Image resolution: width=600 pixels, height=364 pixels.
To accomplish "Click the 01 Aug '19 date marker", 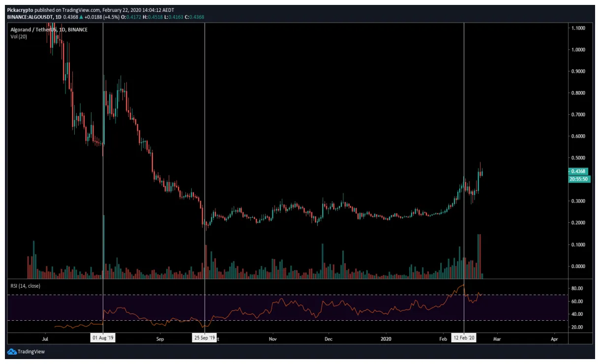I will (103, 338).
